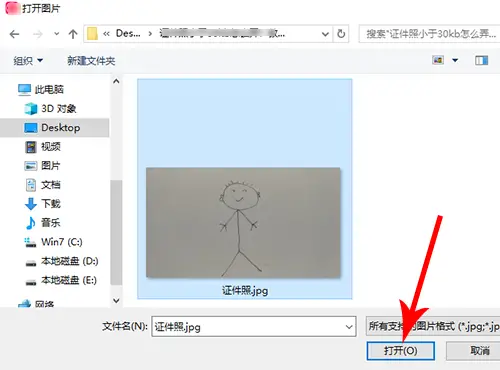Click the 音乐 music note icon
This screenshot has width=500, height=370.
(30, 223)
